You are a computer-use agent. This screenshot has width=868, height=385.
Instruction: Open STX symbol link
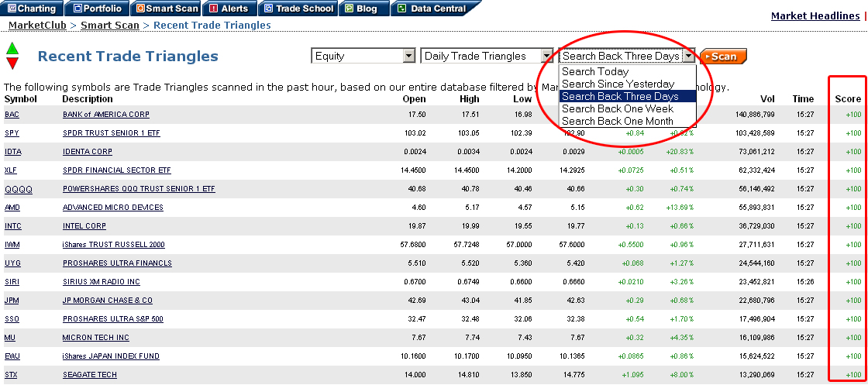point(11,375)
